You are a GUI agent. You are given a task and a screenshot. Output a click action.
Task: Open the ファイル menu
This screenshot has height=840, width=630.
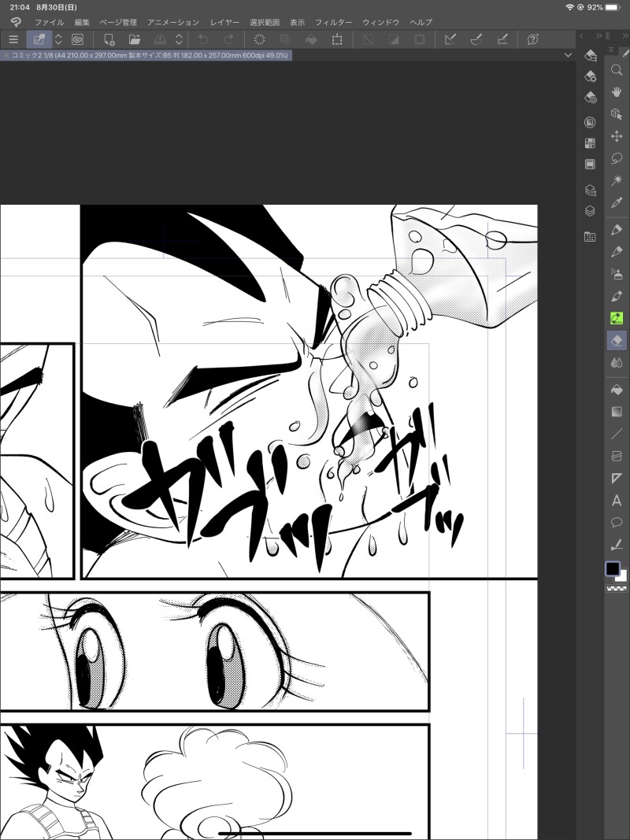50,22
